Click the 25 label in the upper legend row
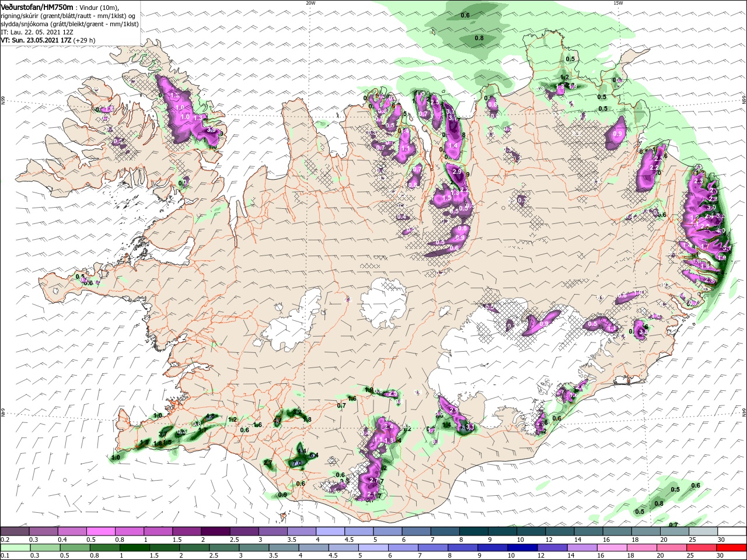 point(692,540)
